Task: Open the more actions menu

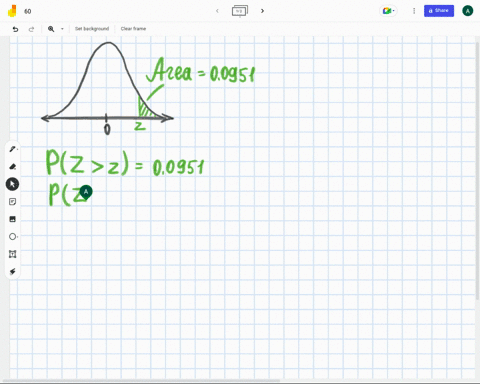Action: (414, 11)
